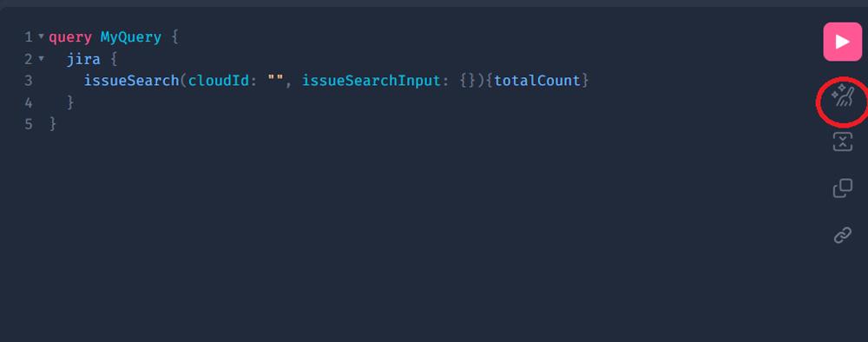Click the merge fragments icon
The image size is (868, 342).
coord(843,141)
